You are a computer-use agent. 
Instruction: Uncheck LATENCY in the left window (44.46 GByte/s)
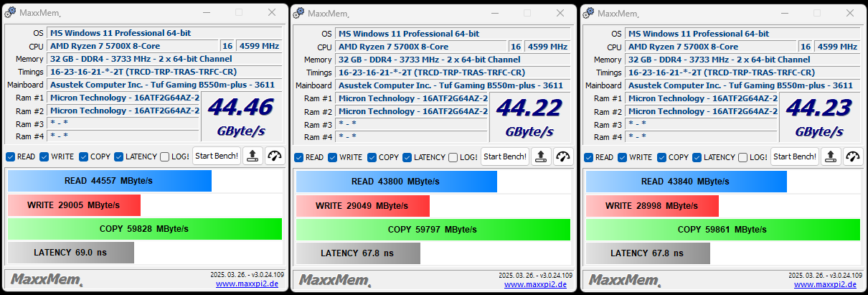(x=118, y=157)
